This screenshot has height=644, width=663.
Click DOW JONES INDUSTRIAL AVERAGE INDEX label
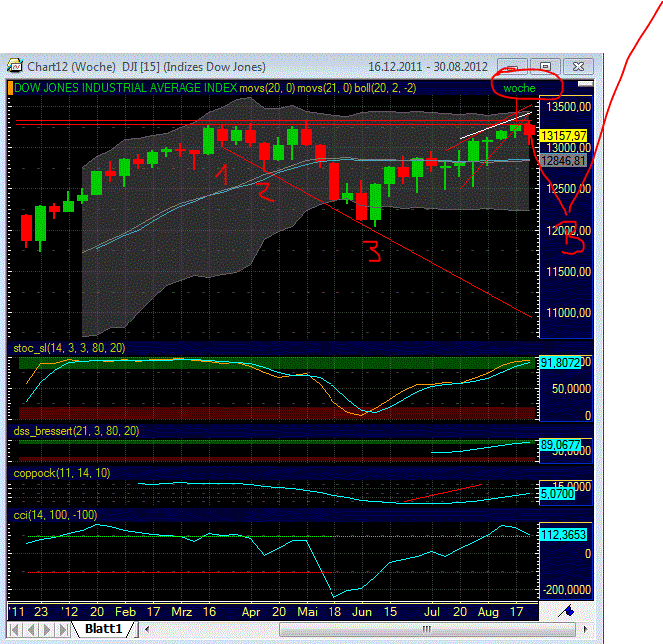(x=125, y=88)
